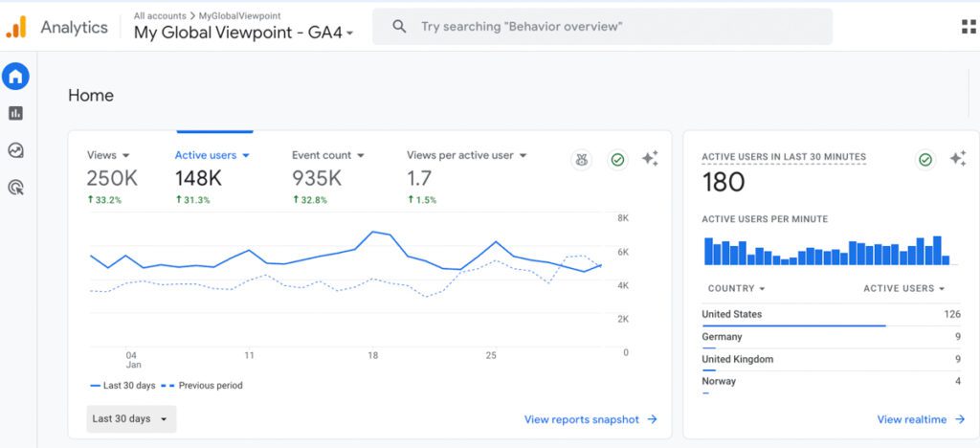980x448 pixels.
Task: Open the Active users metric dropdown
Action: [212, 155]
